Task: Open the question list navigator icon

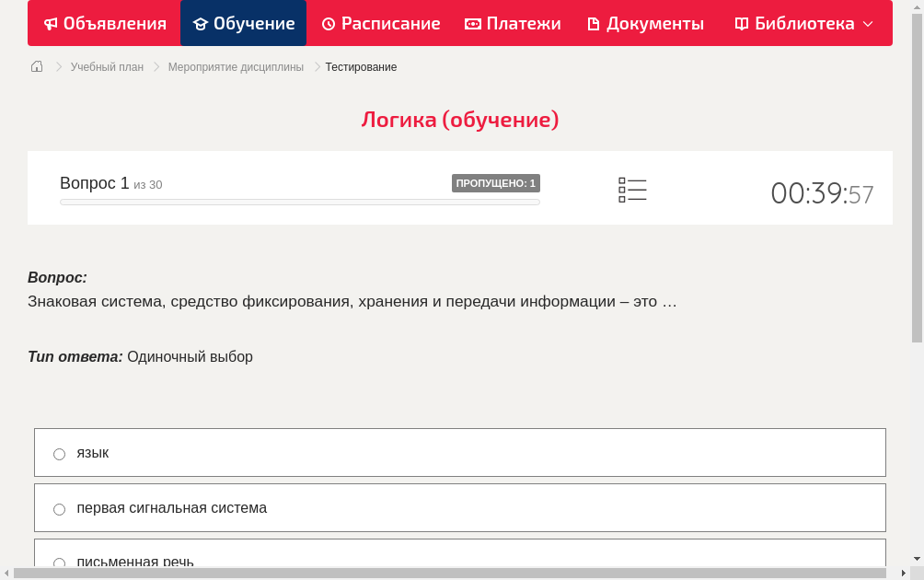Action: [x=632, y=190]
